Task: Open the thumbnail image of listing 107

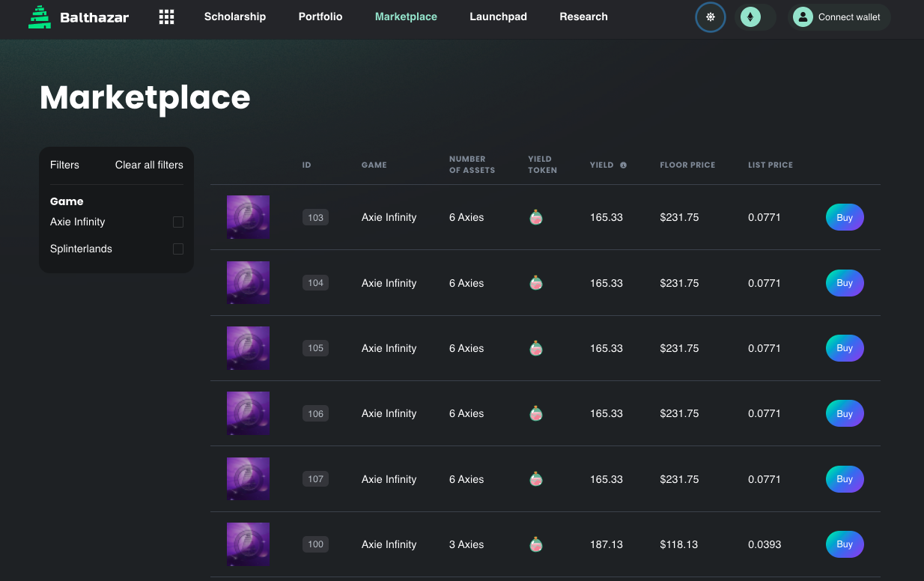Action: 248,478
